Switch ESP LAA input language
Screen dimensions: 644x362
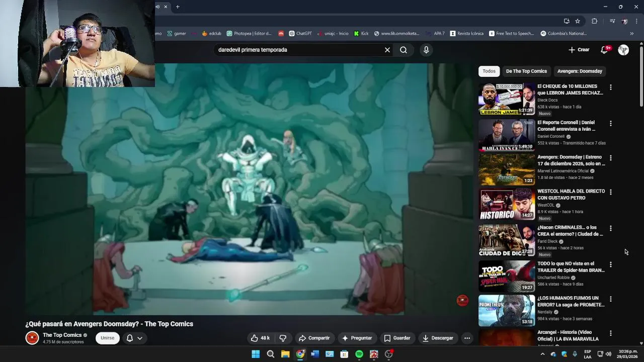[588, 354]
